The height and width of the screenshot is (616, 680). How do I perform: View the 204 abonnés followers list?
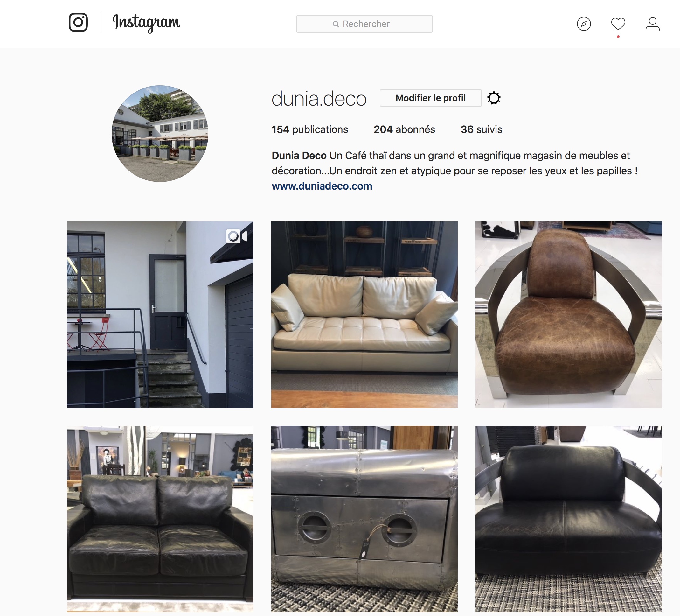pyautogui.click(x=404, y=129)
